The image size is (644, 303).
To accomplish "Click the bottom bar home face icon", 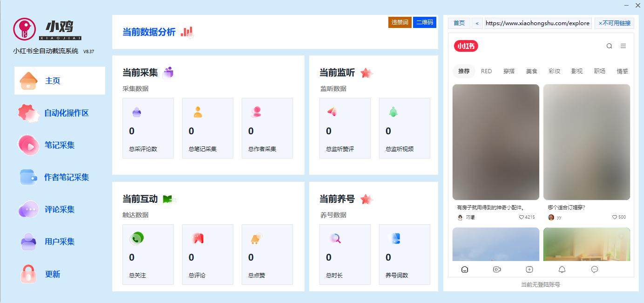I will 464,269.
